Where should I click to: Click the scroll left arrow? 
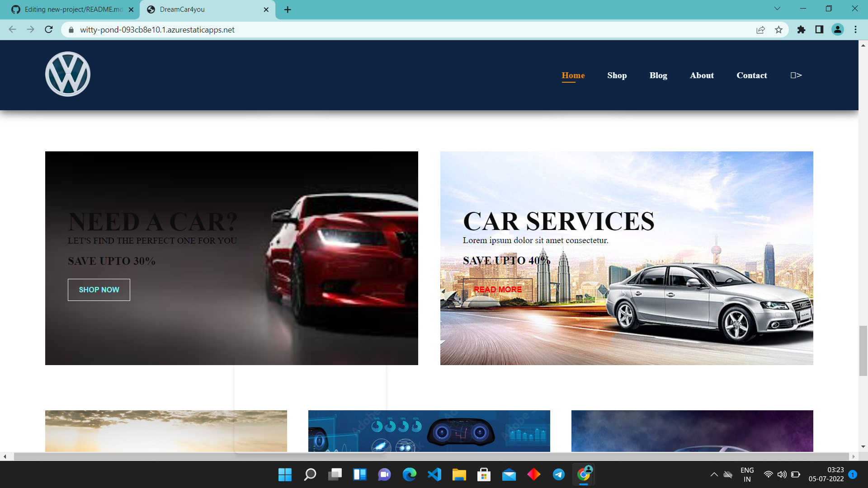(5, 456)
